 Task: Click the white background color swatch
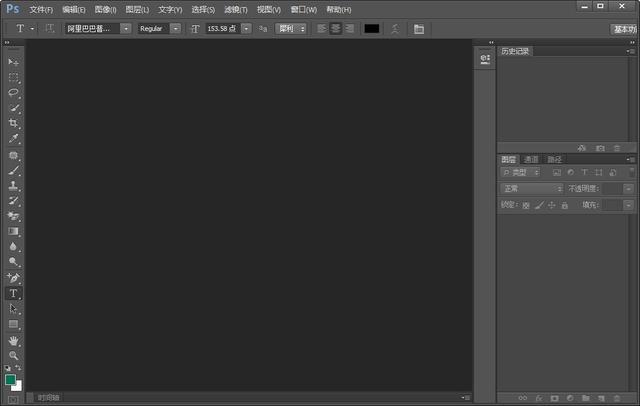(x=18, y=387)
